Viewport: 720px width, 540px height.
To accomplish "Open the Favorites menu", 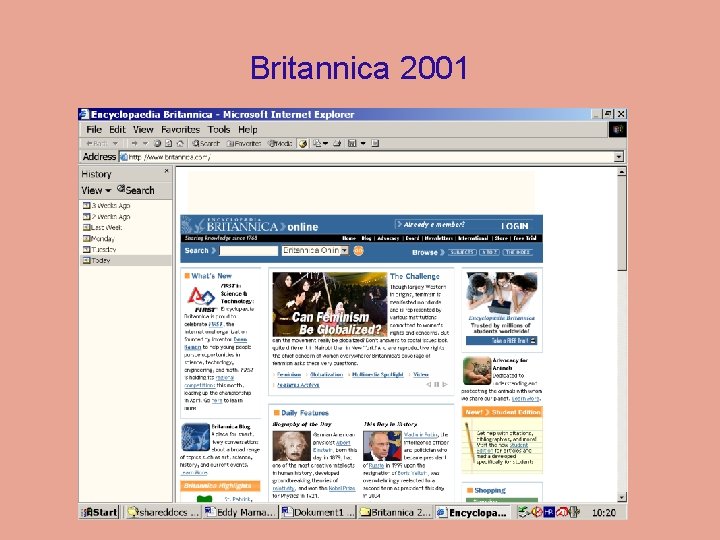I will pyautogui.click(x=180, y=129).
